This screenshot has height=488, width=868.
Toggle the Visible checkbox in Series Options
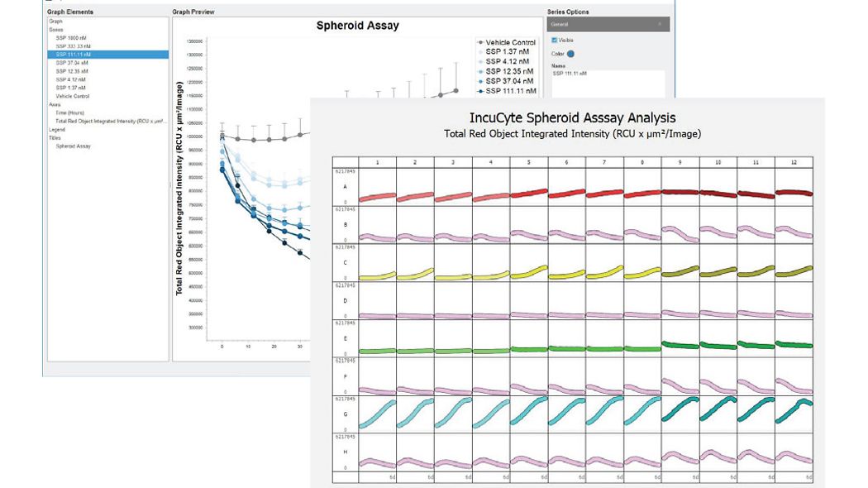click(554, 41)
